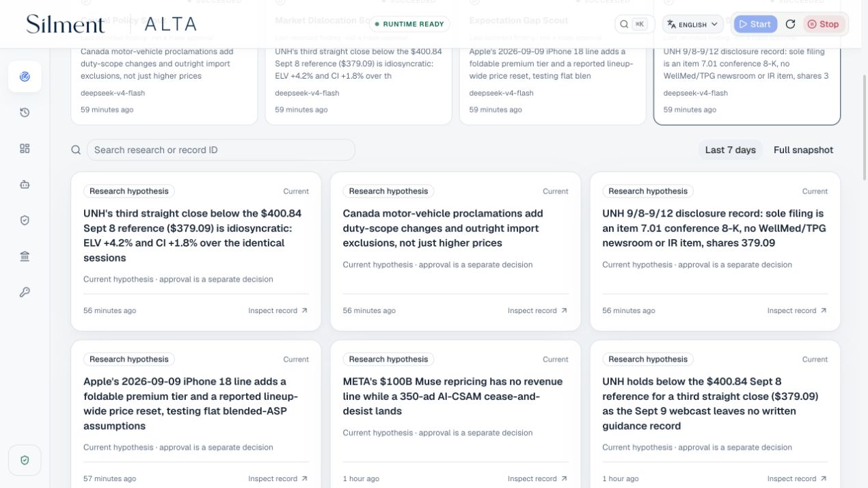
Task: Open UNH holds below $400.84 webcast title
Action: click(710, 404)
